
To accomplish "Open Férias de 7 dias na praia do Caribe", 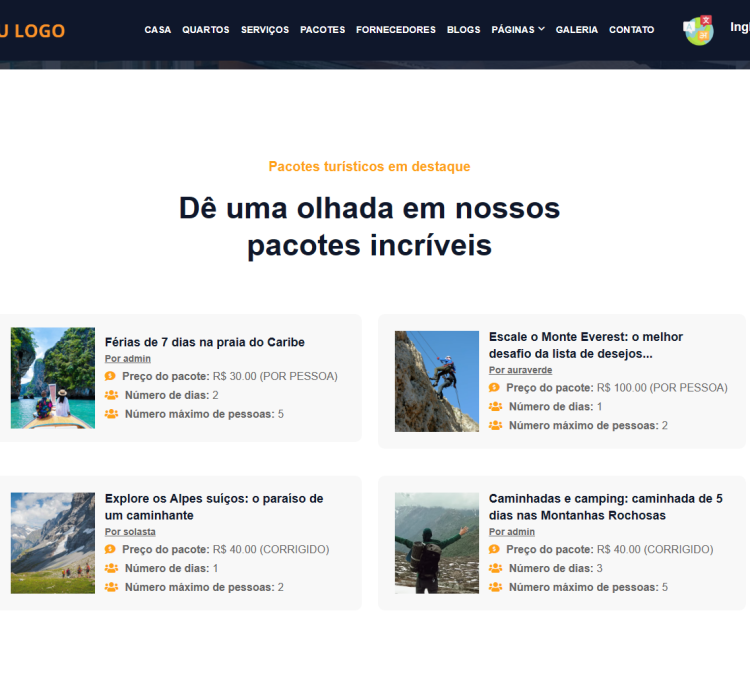I will pyautogui.click(x=205, y=342).
